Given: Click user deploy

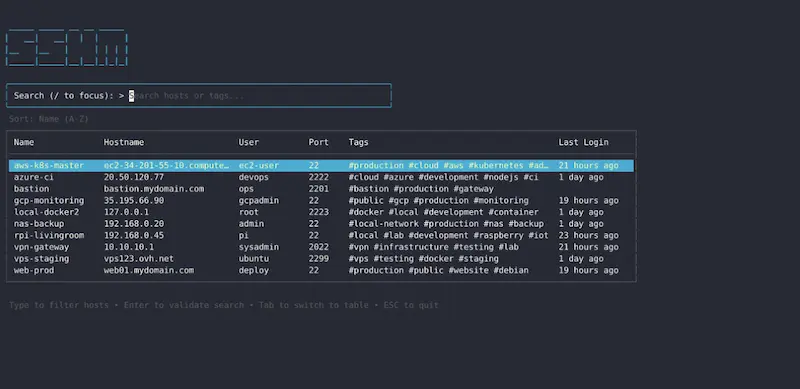Looking at the screenshot, I should coord(254,270).
